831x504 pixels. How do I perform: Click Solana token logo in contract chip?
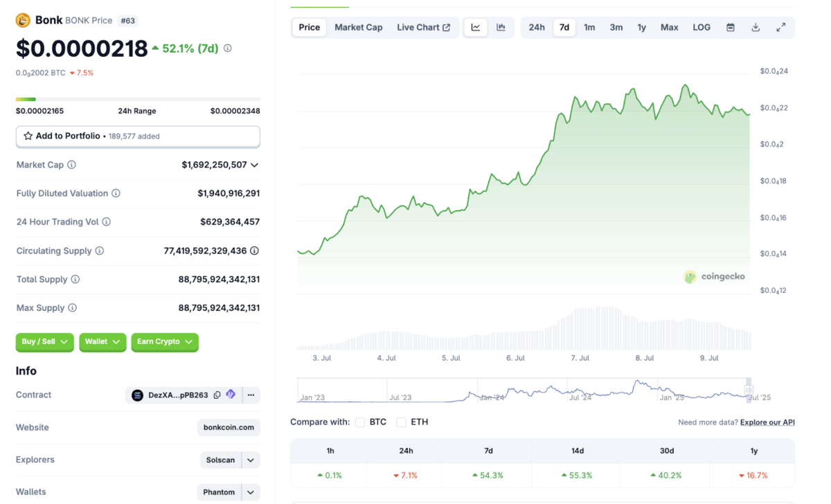137,395
